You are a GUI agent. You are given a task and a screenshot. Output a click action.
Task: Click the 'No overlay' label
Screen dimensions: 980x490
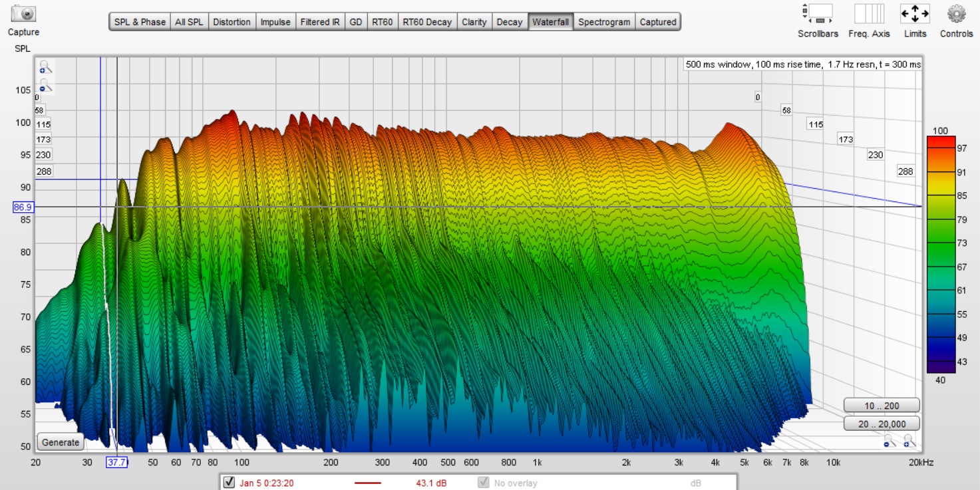click(x=516, y=483)
